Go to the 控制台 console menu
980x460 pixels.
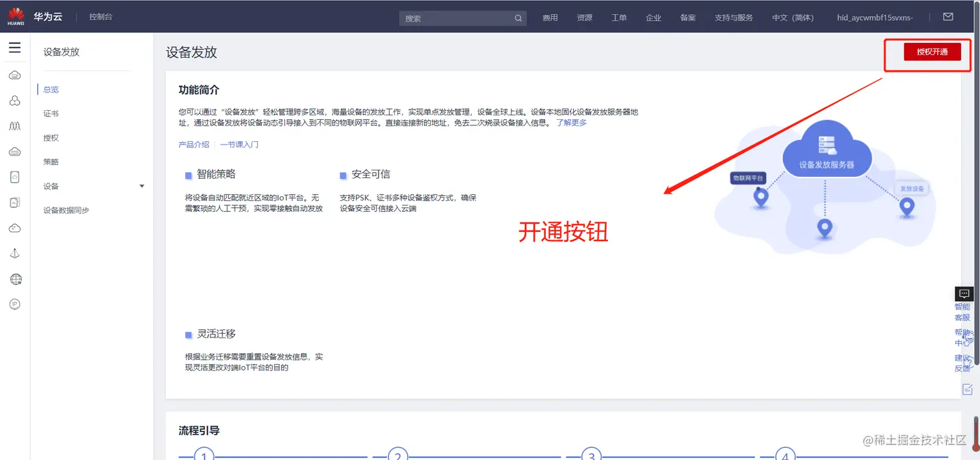click(x=100, y=16)
